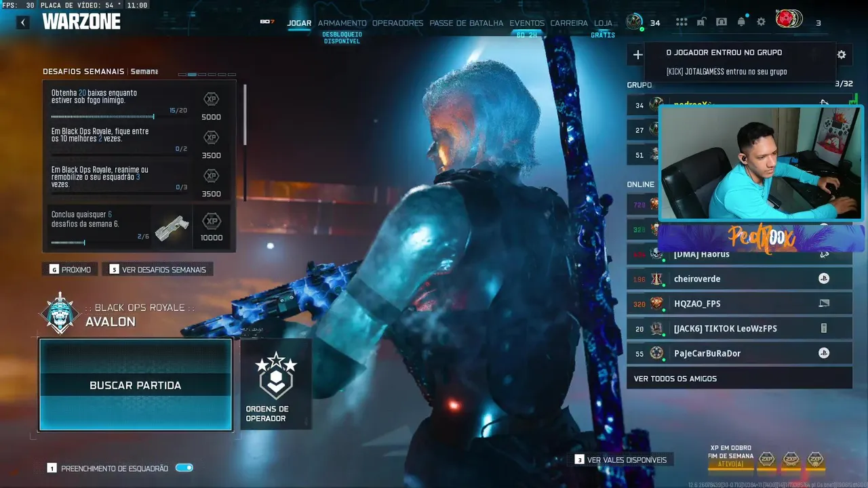Click cheiroverde rank emblem

coord(656,279)
